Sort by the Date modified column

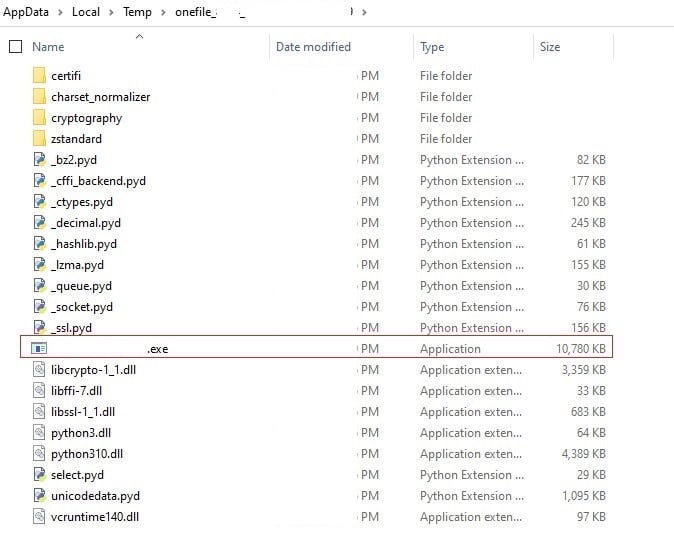click(x=313, y=47)
